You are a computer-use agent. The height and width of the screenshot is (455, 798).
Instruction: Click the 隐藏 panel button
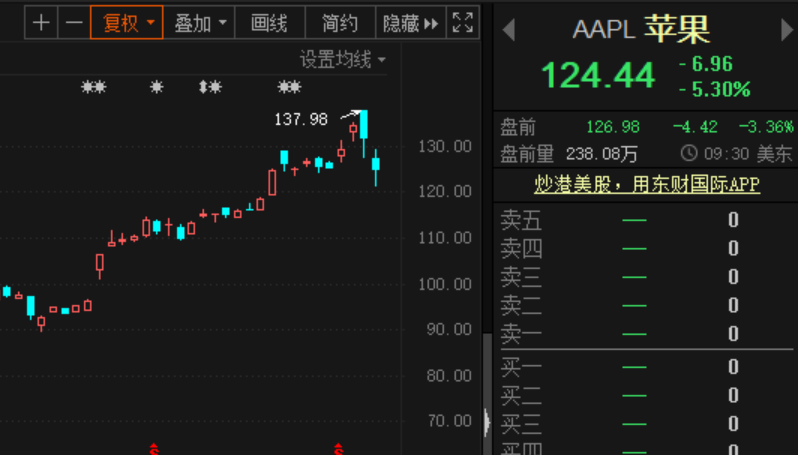[411, 23]
